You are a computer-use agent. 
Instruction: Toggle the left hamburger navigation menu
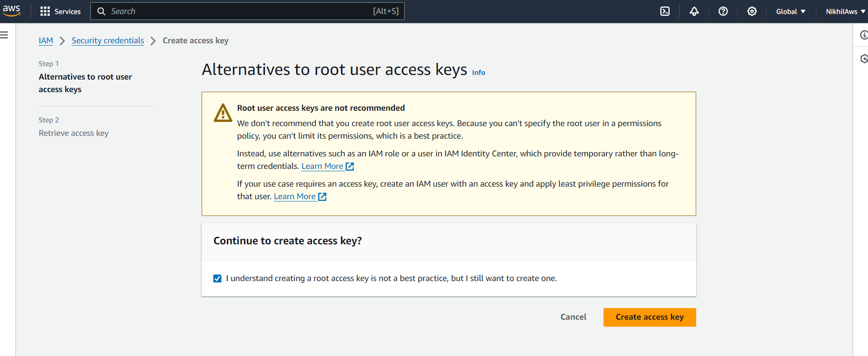(x=4, y=35)
